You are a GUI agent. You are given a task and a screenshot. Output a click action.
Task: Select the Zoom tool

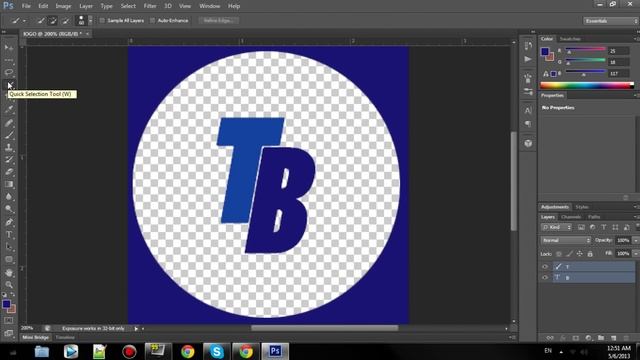click(x=9, y=285)
